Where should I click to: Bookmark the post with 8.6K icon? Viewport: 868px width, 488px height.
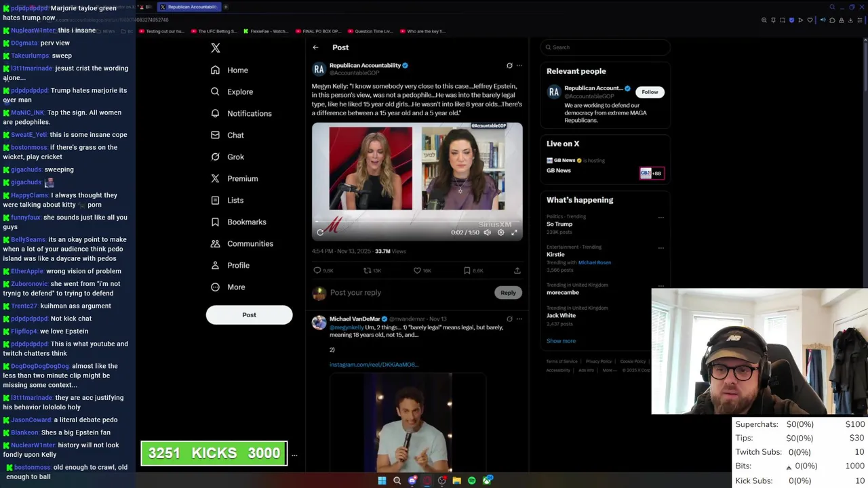tap(467, 270)
